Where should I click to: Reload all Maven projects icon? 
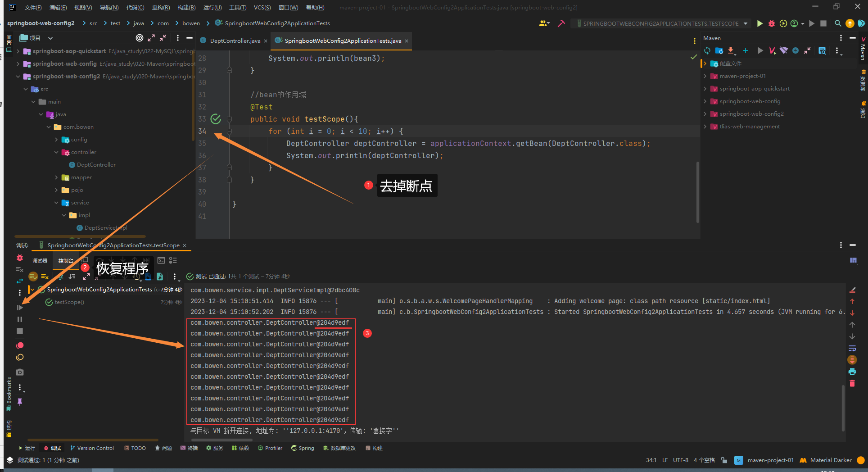click(x=707, y=50)
